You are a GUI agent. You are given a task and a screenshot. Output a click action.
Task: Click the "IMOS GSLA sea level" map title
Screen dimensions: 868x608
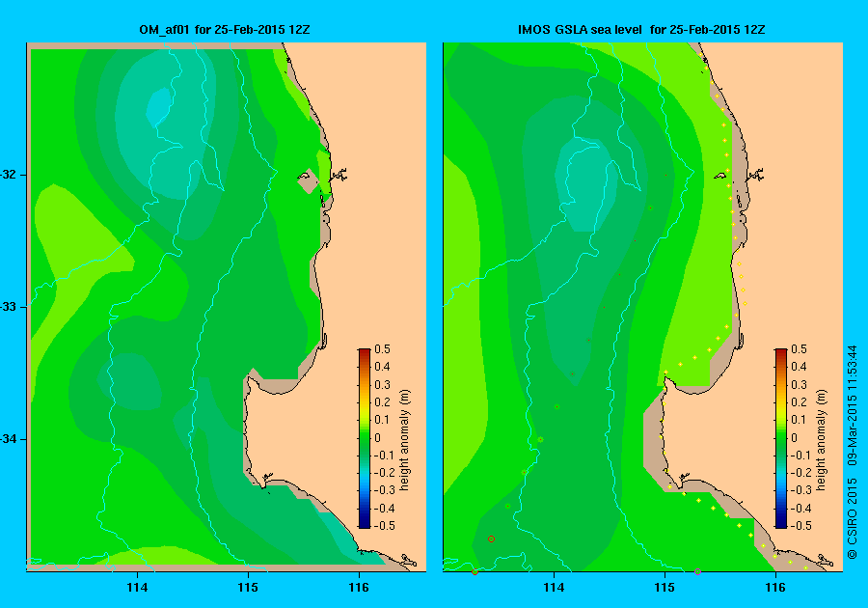click(x=580, y=30)
